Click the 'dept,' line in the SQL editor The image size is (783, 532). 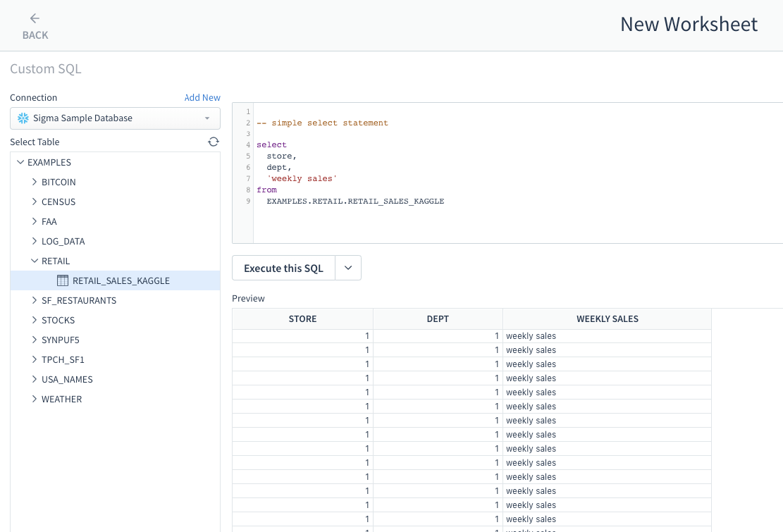[x=279, y=167]
